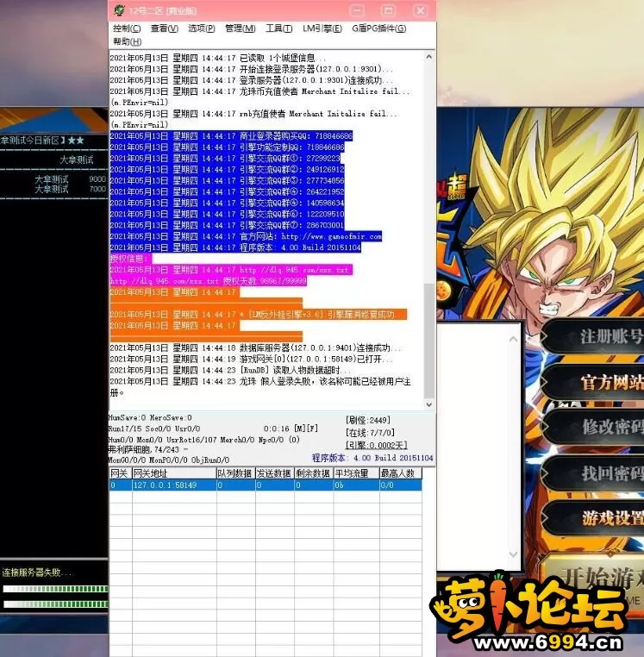Click the log panel scrollbar thumb
The height and width of the screenshot is (657, 644).
pos(428,341)
